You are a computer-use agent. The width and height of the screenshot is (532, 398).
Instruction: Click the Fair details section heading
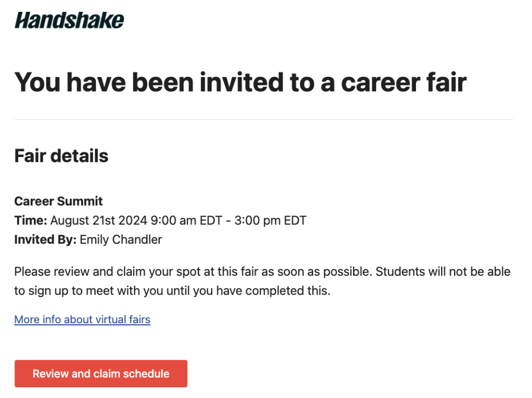click(61, 156)
